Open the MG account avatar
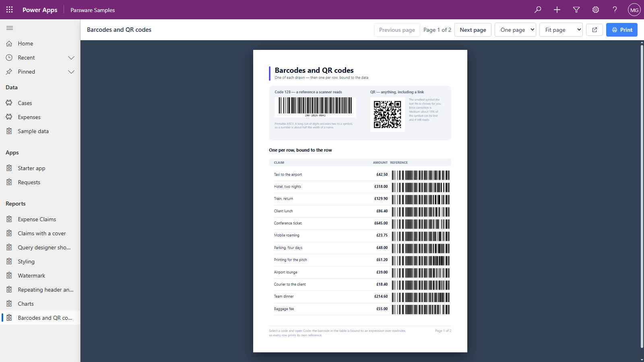The image size is (644, 362). (x=634, y=10)
